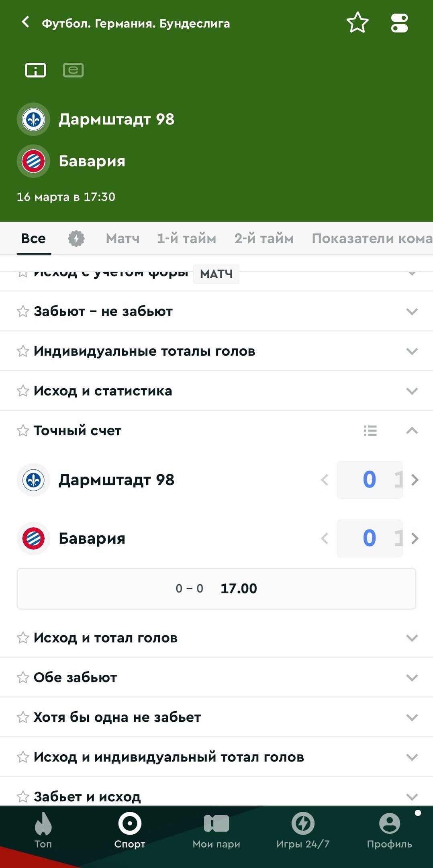Switch to the 1-й тайм tab
433x868 pixels.
click(x=186, y=238)
